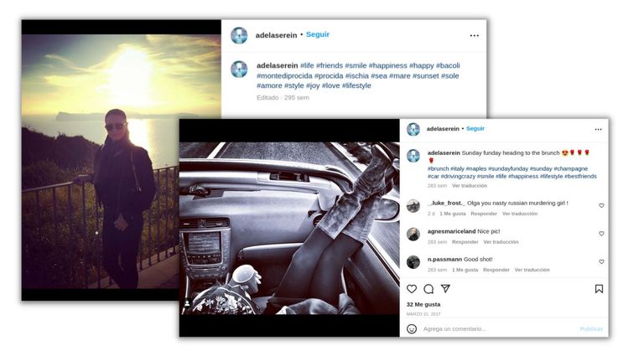Open the #champagne hashtag
This screenshot has height=361, width=644.
570,168
